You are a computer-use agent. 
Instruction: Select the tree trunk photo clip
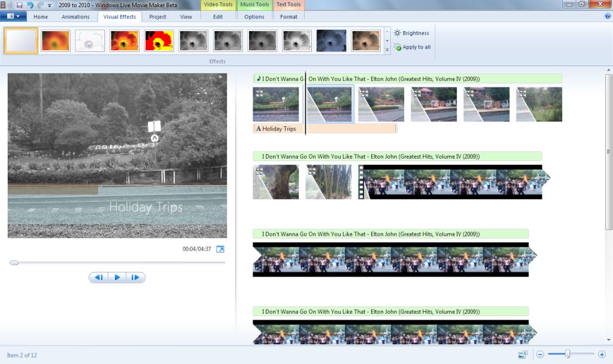click(x=275, y=182)
